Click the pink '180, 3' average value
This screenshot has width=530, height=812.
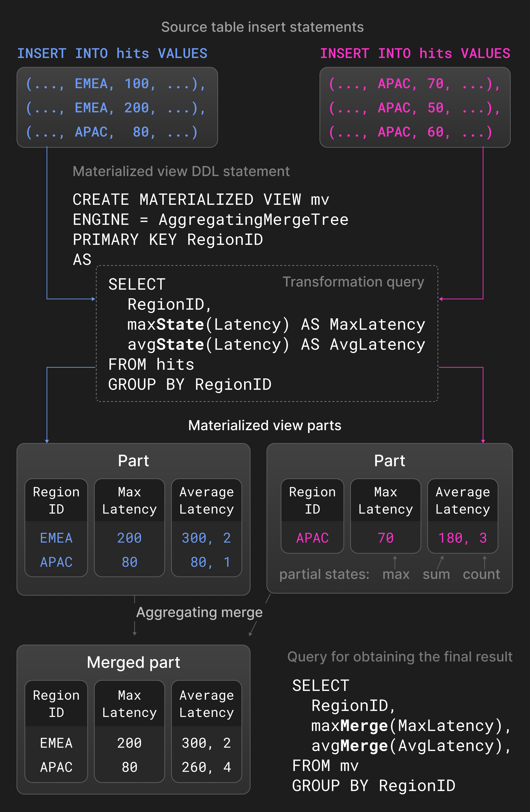coord(462,538)
